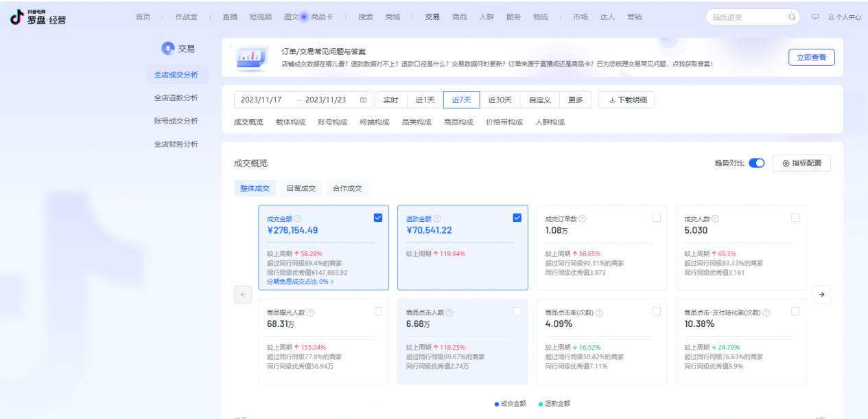This screenshot has width=868, height=419.
Task: Click the 立即查看 button in the banner
Action: pos(811,57)
